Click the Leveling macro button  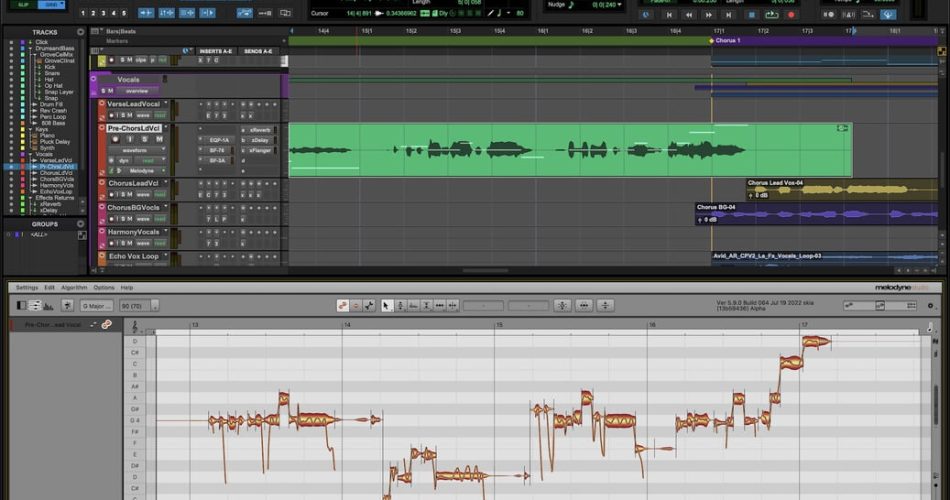coord(605,306)
